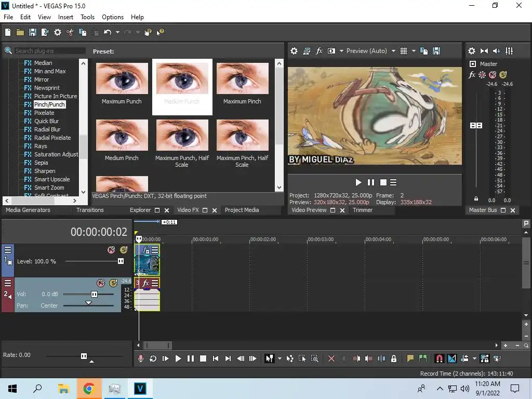Open Mixing Console from Master Bus
Viewport: 532px width, 399px height.
tap(509, 51)
